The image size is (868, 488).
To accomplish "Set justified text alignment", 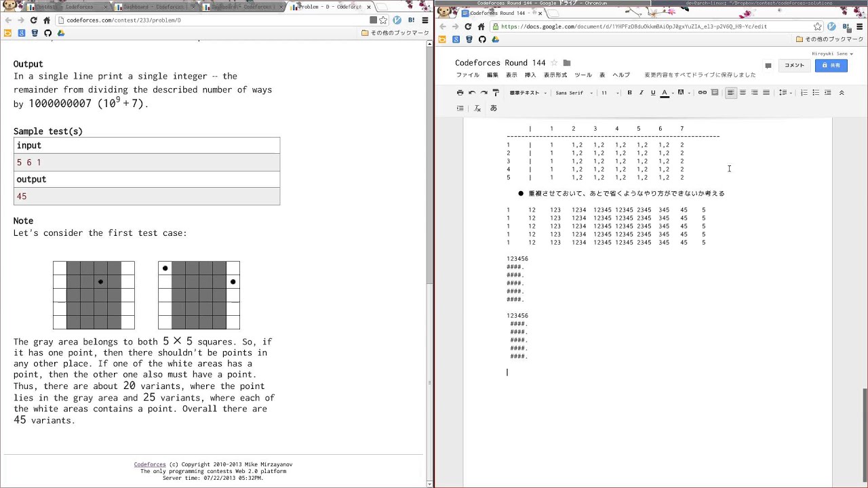I will coord(766,93).
